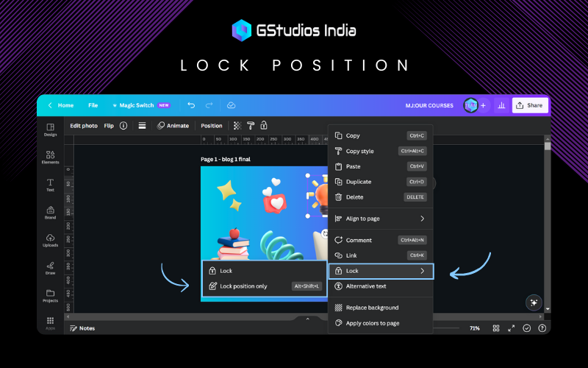Choose Alternative text option
588x368 pixels.
(x=380, y=286)
